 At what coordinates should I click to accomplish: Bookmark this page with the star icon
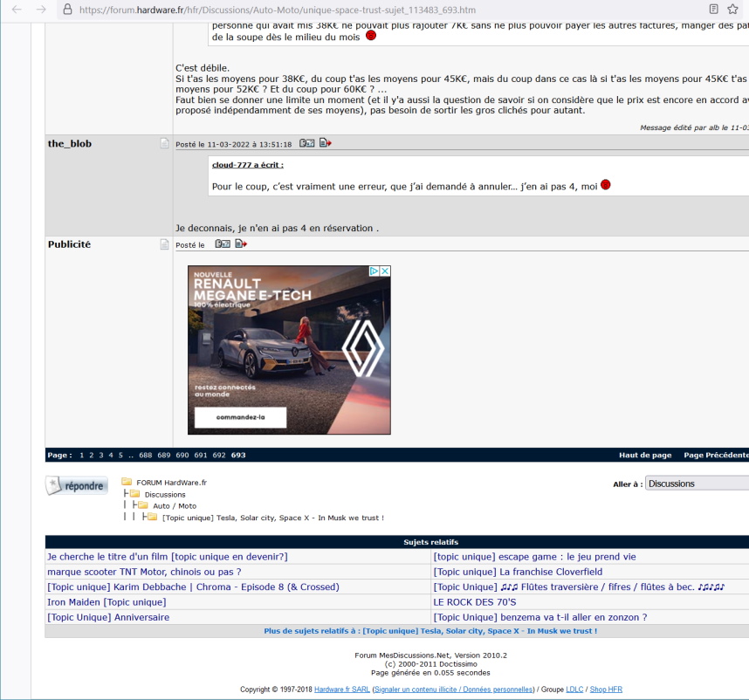[732, 9]
